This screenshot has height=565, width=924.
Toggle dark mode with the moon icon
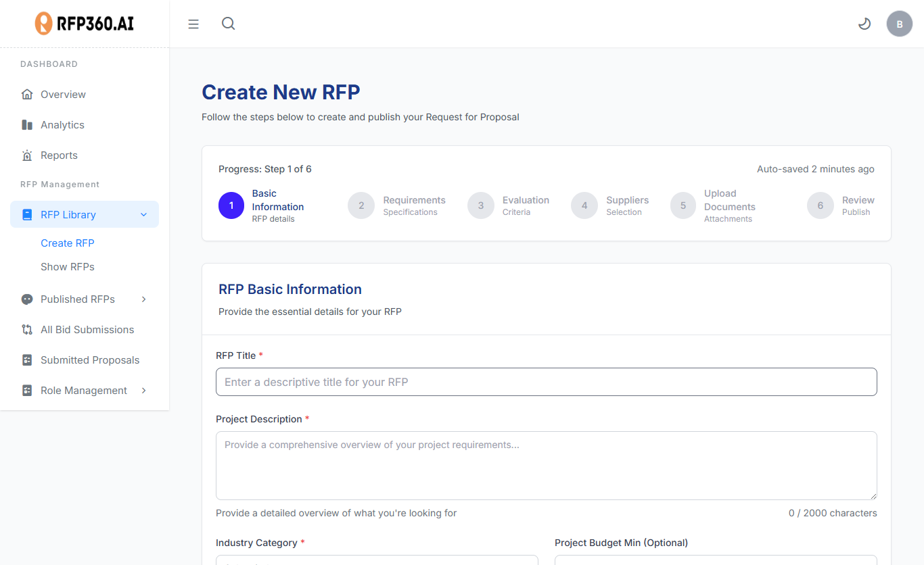(864, 23)
